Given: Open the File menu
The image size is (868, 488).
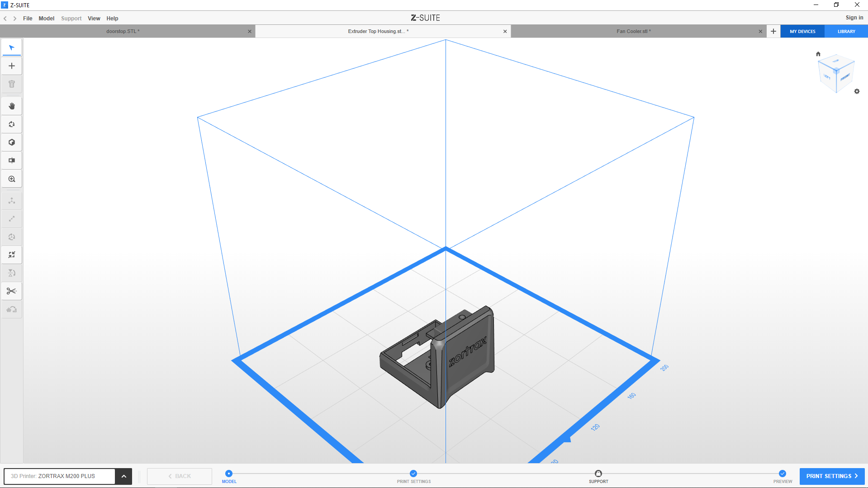Looking at the screenshot, I should [28, 19].
